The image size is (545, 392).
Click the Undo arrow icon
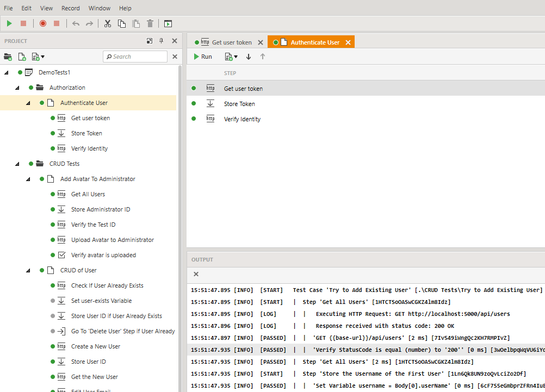coord(76,23)
